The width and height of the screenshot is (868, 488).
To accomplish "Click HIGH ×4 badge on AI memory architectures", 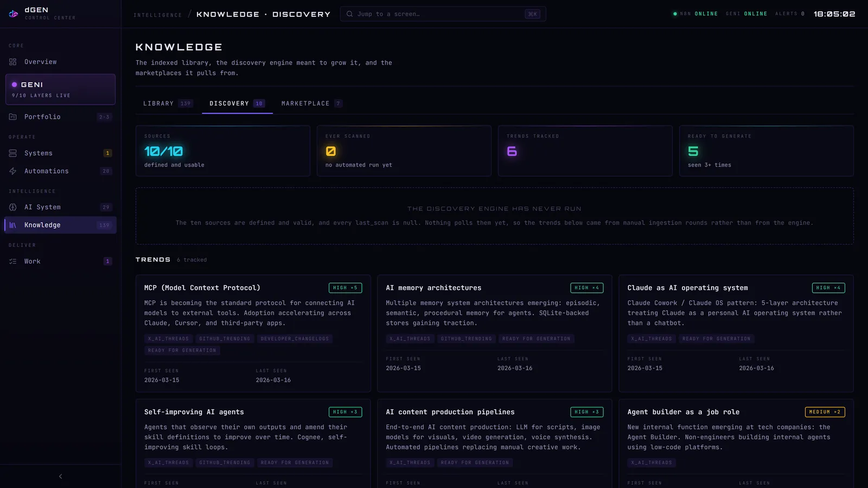I will tap(587, 288).
